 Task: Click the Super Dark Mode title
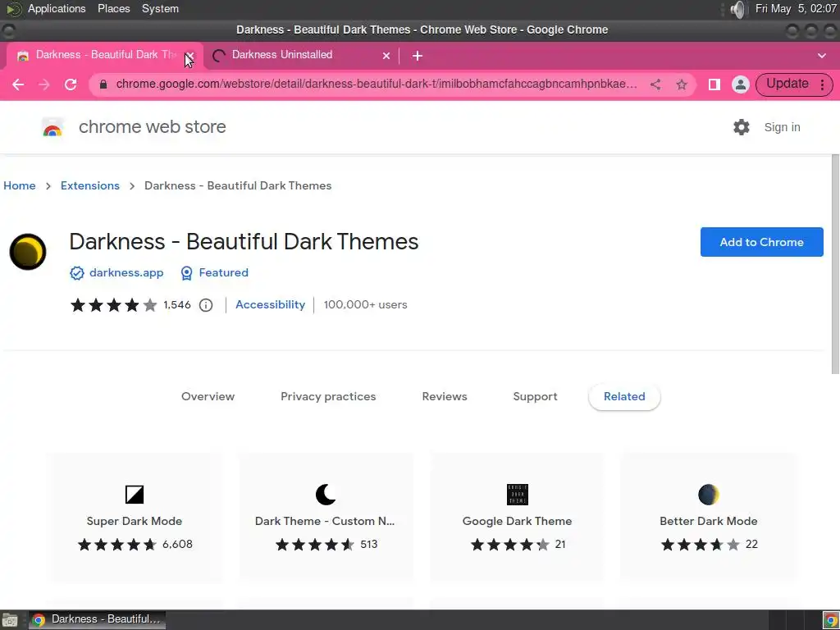click(135, 521)
